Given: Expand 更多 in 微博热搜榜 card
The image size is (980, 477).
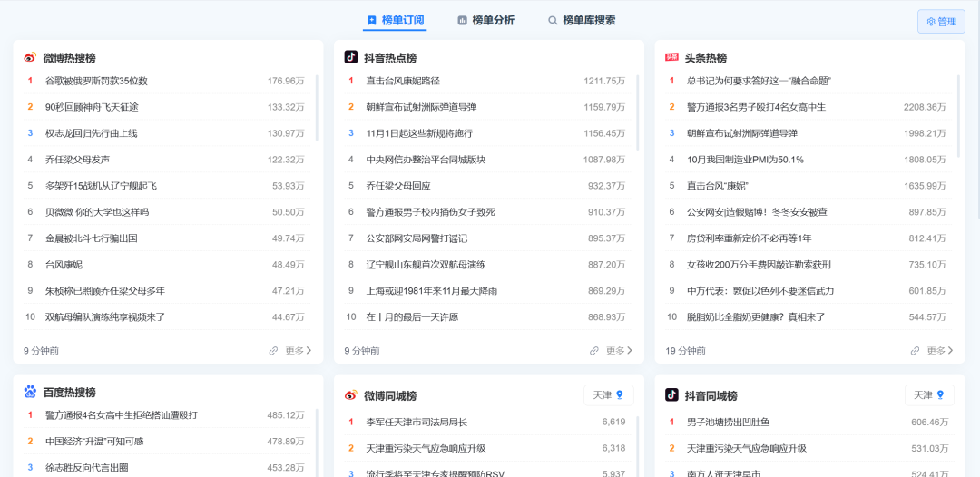Looking at the screenshot, I should click(x=299, y=351).
